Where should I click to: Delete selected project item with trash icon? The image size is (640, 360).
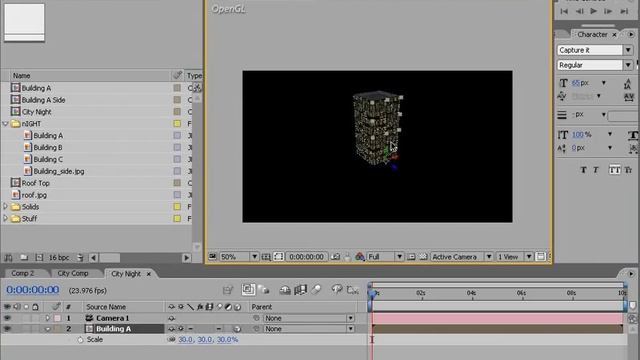(80, 258)
